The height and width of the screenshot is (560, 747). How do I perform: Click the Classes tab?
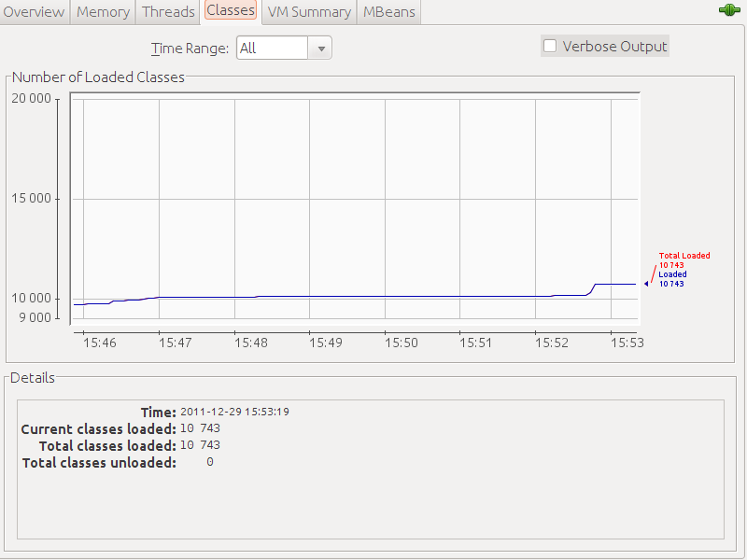(x=230, y=11)
